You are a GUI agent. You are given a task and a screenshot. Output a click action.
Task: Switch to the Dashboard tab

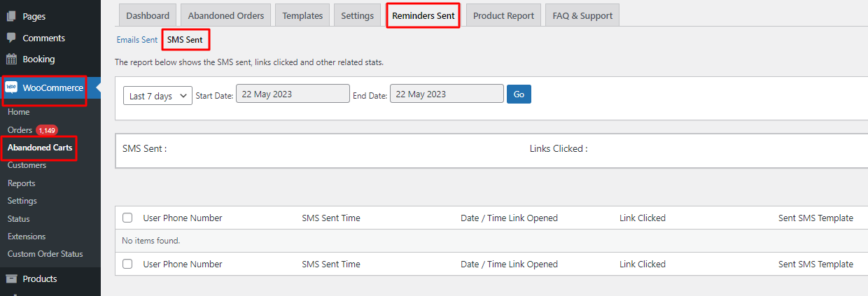pyautogui.click(x=148, y=15)
